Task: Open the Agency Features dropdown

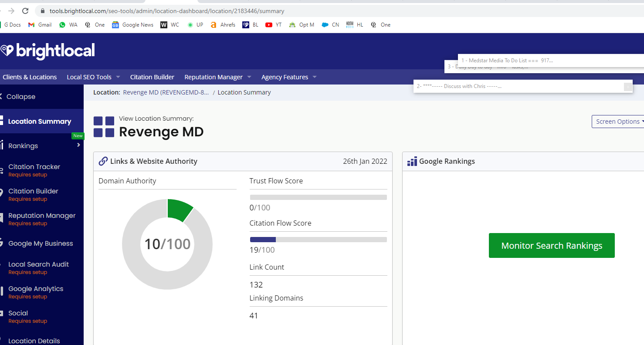Action: tap(289, 77)
